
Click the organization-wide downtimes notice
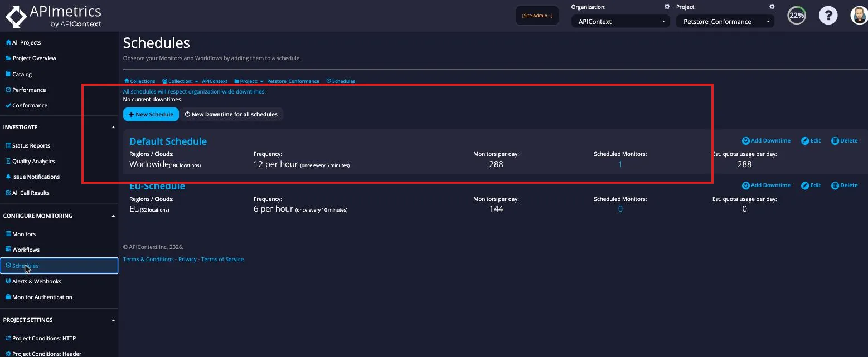pyautogui.click(x=194, y=91)
